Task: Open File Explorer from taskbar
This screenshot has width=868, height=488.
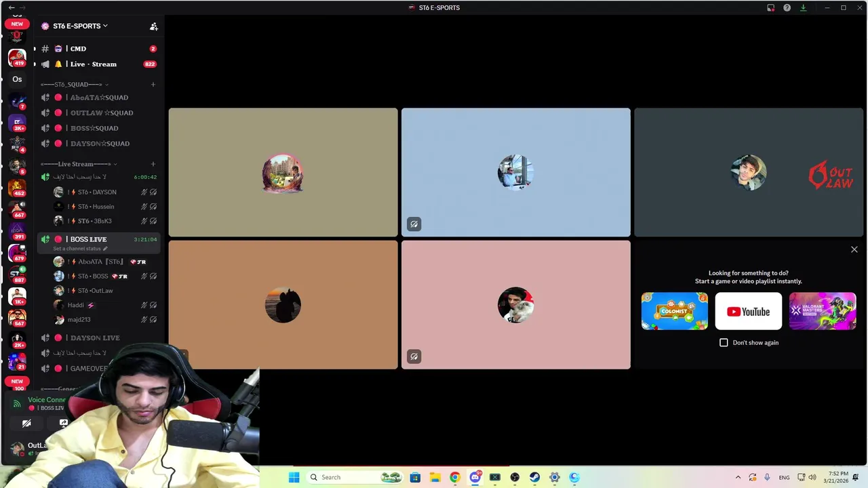Action: [x=435, y=477]
